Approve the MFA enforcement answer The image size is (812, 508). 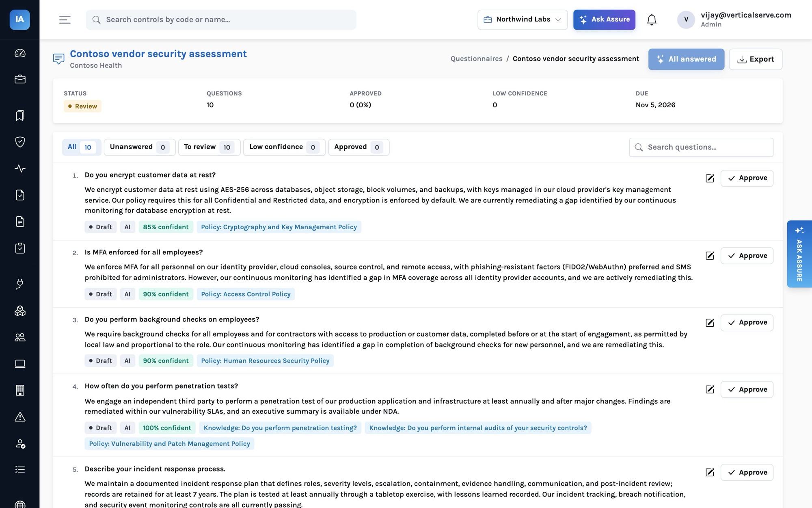tap(747, 256)
